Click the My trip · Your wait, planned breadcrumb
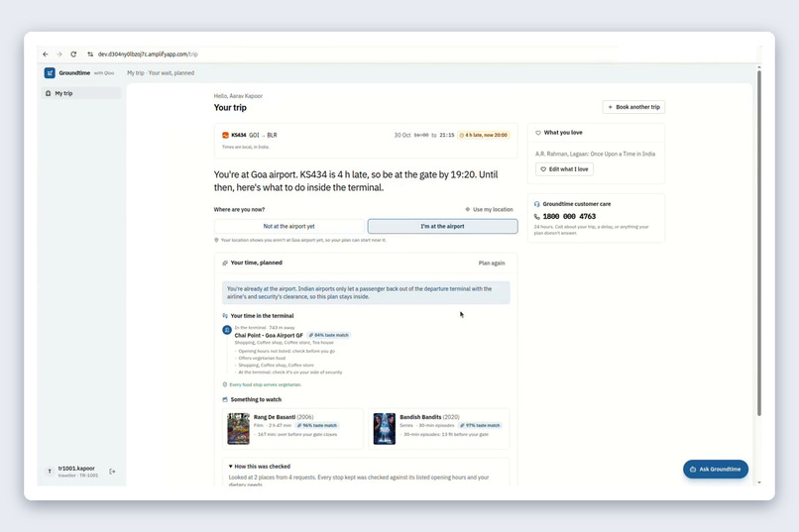Image resolution: width=799 pixels, height=532 pixels. pyautogui.click(x=161, y=72)
